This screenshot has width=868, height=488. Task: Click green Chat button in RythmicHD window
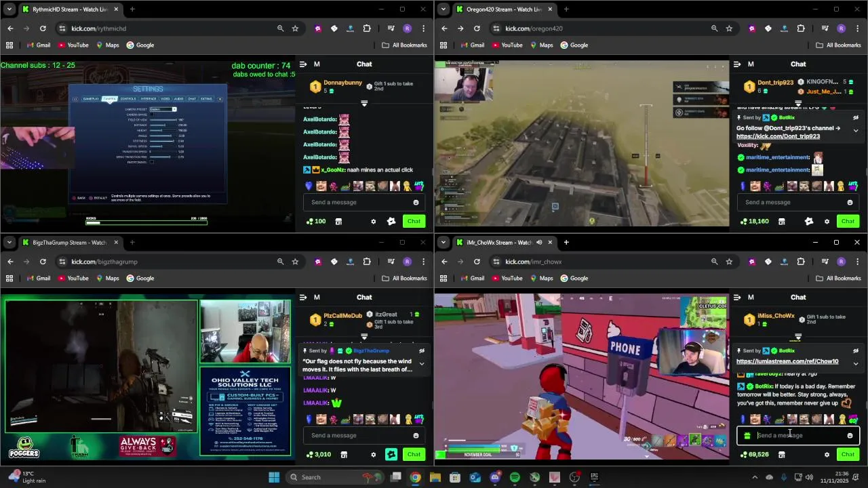pos(414,221)
